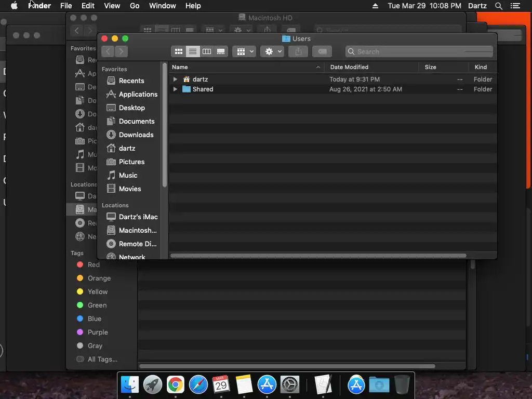This screenshot has width=532, height=399.
Task: Go forward in the Users window
Action: pyautogui.click(x=121, y=51)
